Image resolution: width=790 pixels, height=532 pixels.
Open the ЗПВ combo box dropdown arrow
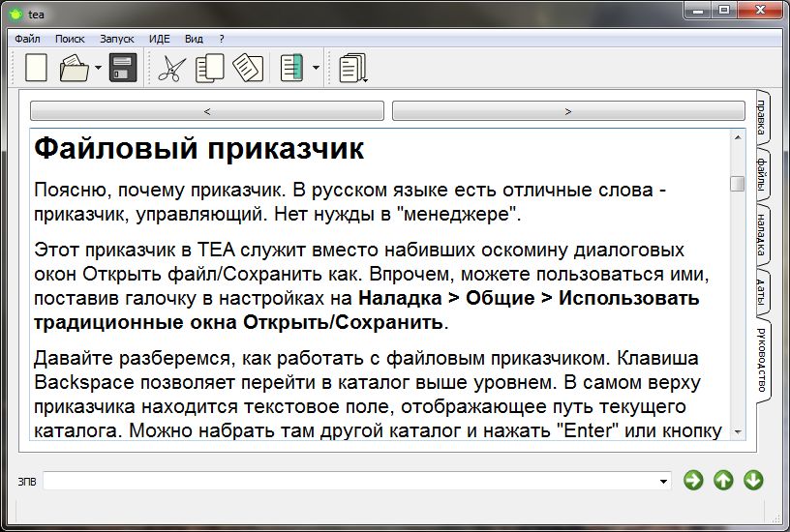tap(663, 481)
